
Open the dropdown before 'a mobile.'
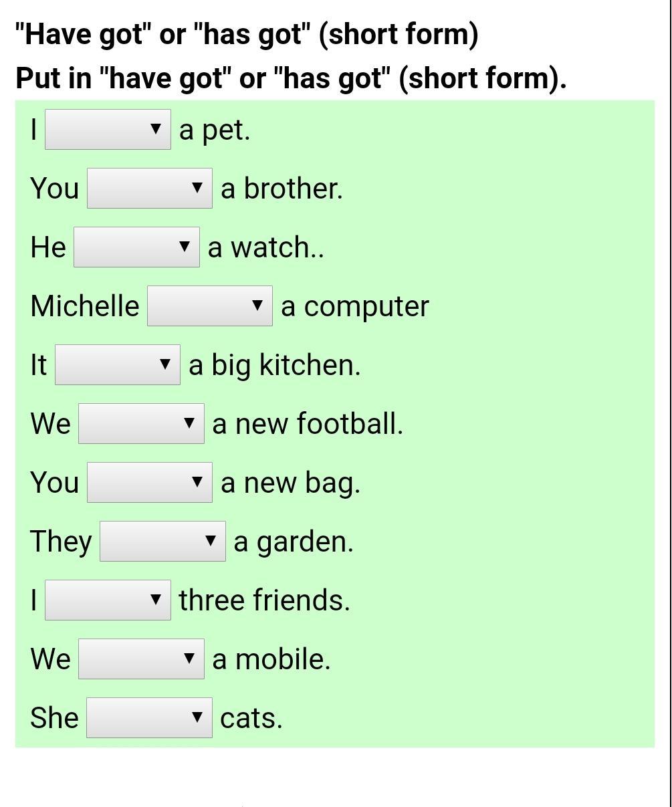tap(141, 659)
